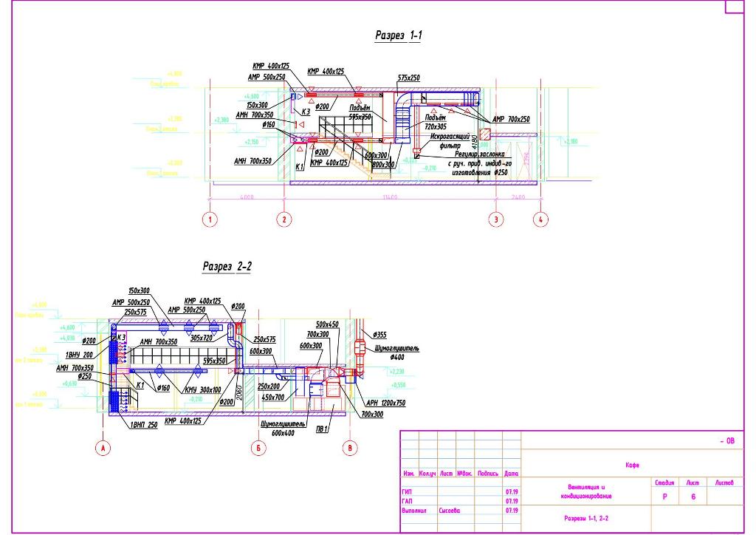The width and height of the screenshot is (756, 535).
Task: Click the 'Подпись' column header
Action: [488, 474]
